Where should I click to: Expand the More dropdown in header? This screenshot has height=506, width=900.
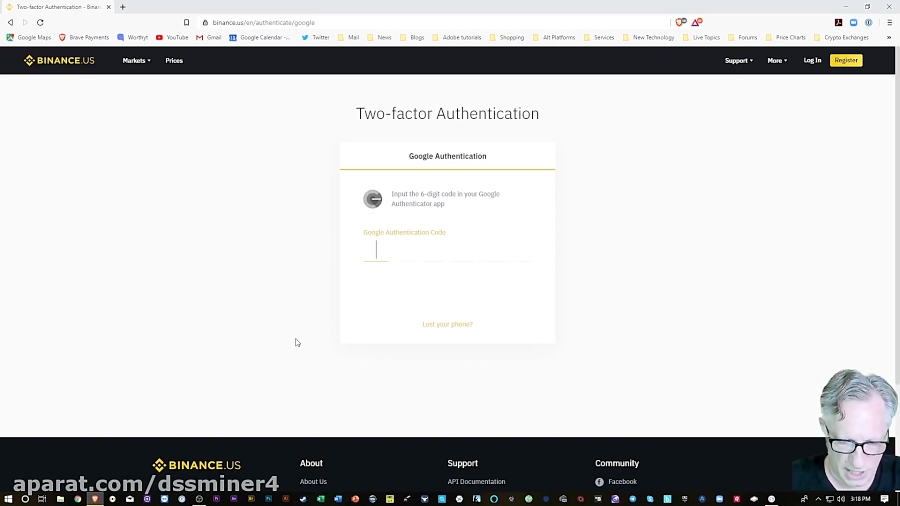[777, 60]
